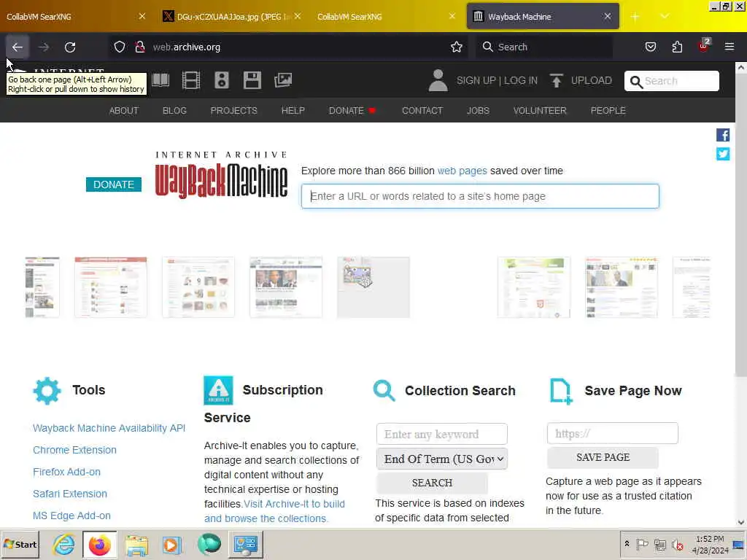Screen dimensions: 747x560
Task: Open the Texts book icon in Archive nav
Action: tap(160, 80)
